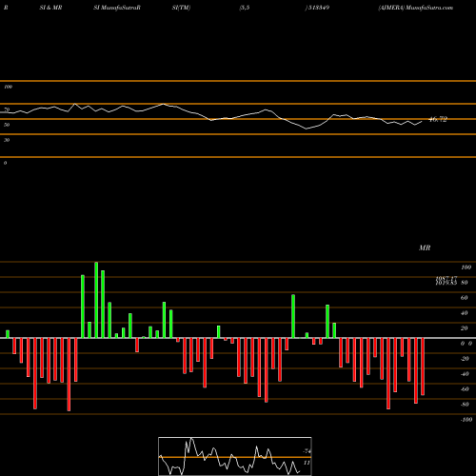The width and height of the screenshot is (476, 476).
Task: Click the 'SI(TM)' header label
Action: coord(181,8)
